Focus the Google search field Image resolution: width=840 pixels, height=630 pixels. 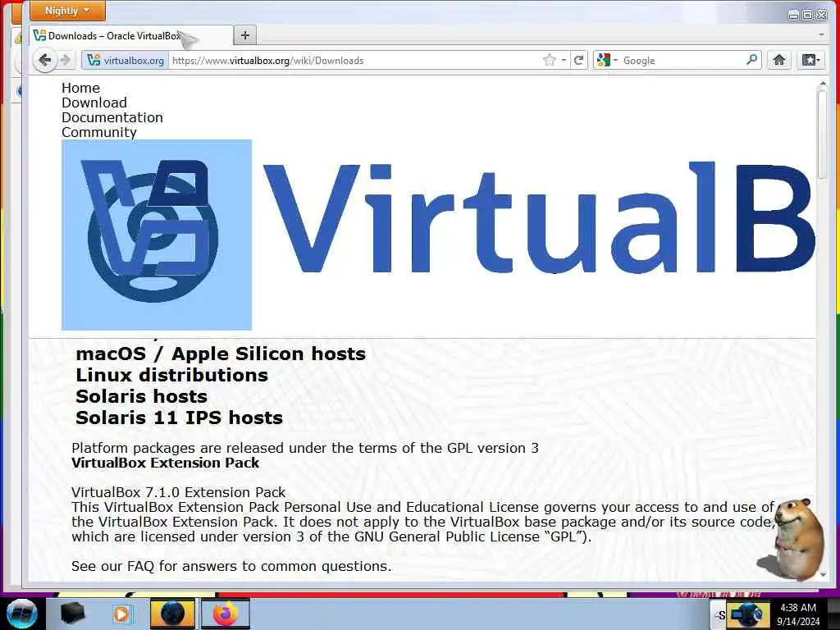point(683,61)
